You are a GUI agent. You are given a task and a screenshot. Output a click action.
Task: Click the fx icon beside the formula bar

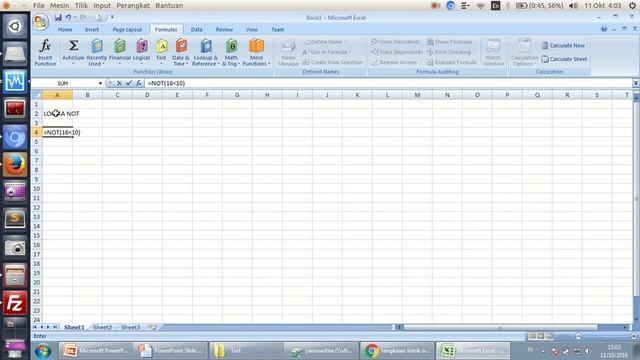pyautogui.click(x=139, y=83)
